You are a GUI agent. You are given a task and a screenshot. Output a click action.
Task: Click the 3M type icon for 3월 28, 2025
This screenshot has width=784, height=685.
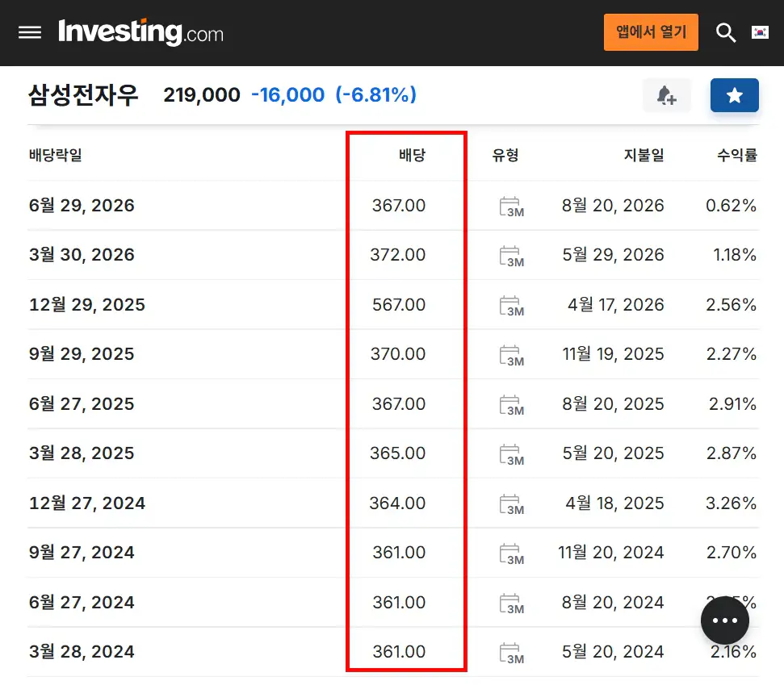(512, 454)
